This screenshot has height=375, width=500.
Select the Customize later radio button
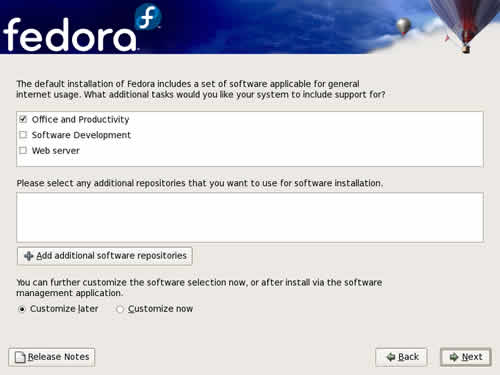(22, 309)
